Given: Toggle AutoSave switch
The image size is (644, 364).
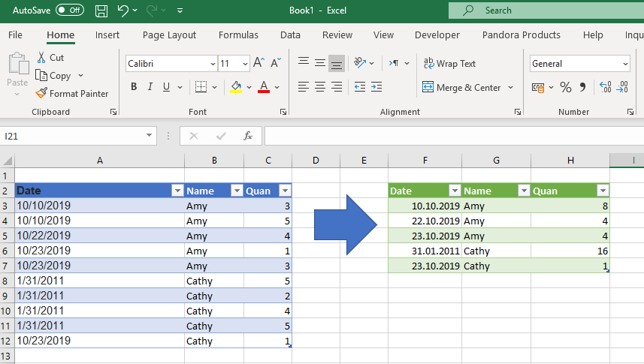Looking at the screenshot, I should [x=70, y=11].
